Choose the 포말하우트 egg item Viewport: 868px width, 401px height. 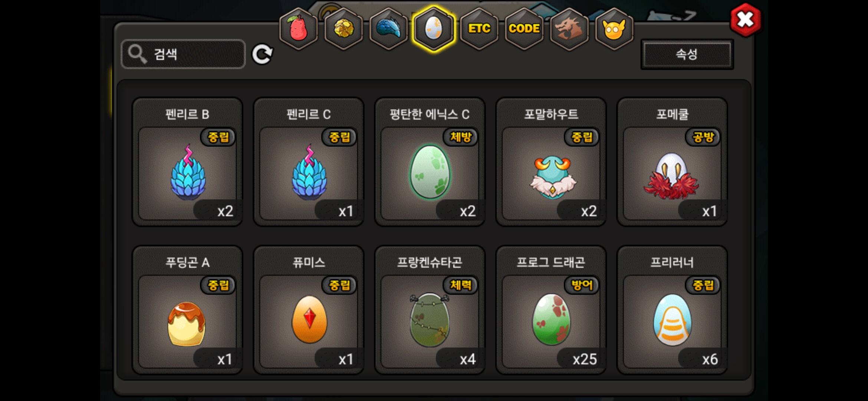551,162
